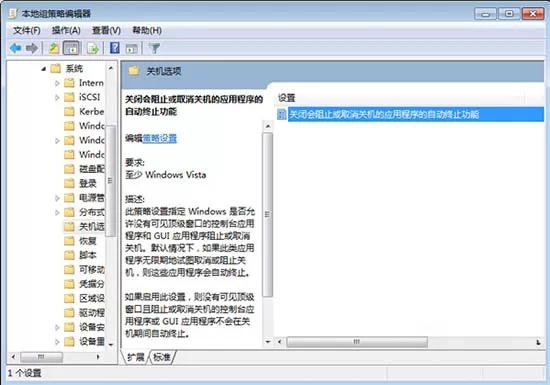Click the 脚本 folder icon
This screenshot has height=385, width=550.
pyautogui.click(x=69, y=255)
